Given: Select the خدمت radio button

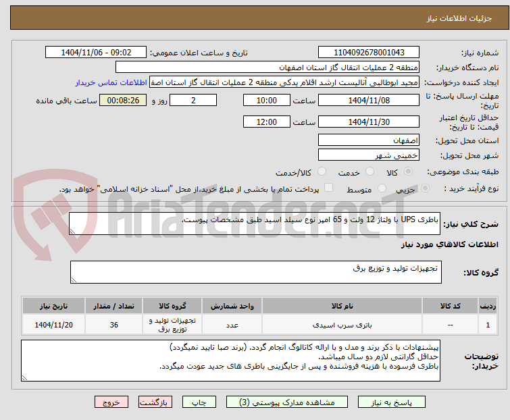Looking at the screenshot, I should tap(369, 172).
